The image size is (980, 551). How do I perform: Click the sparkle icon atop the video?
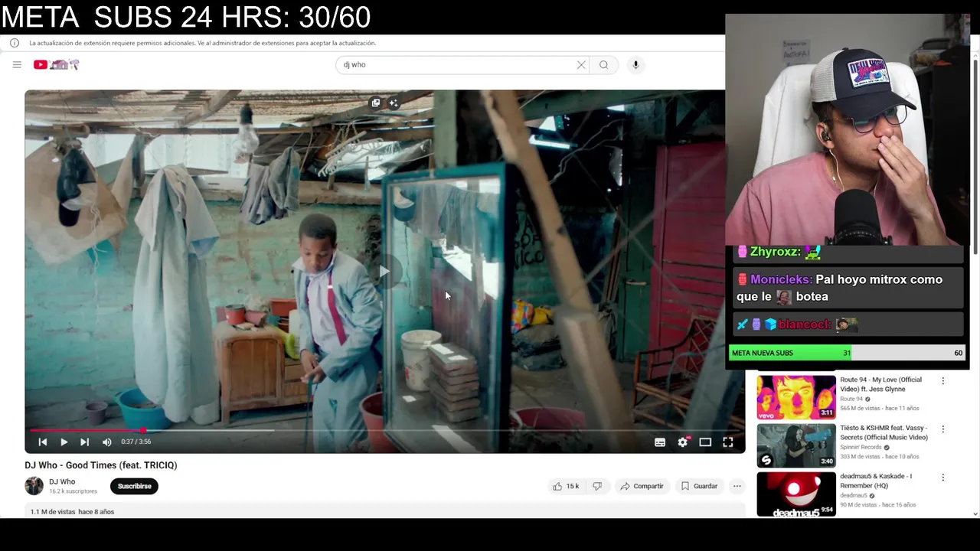pos(394,103)
